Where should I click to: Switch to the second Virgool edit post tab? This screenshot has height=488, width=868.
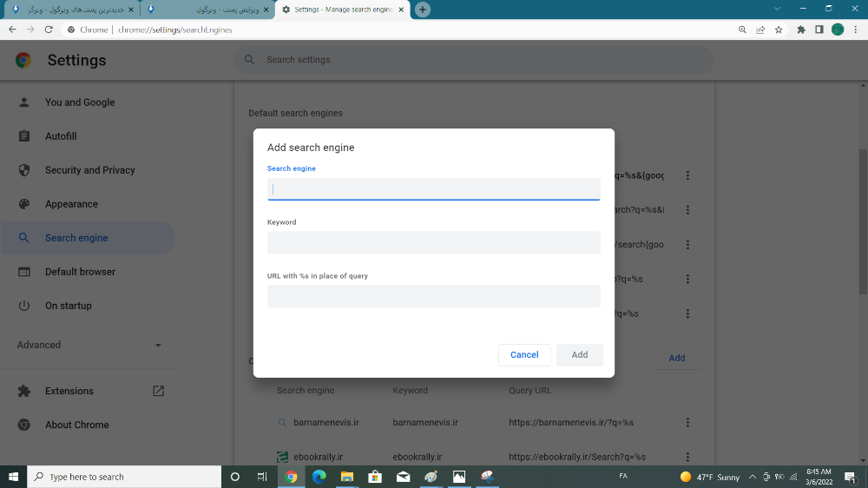click(x=207, y=10)
